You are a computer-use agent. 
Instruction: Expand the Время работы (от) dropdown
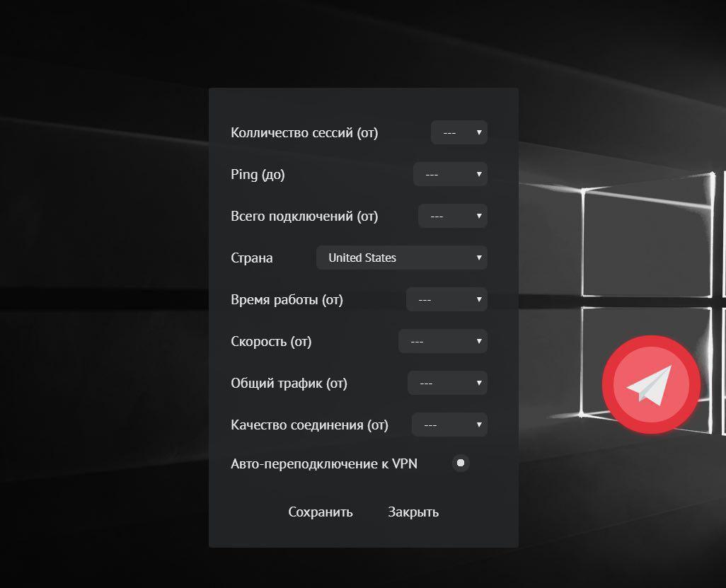coord(446,299)
